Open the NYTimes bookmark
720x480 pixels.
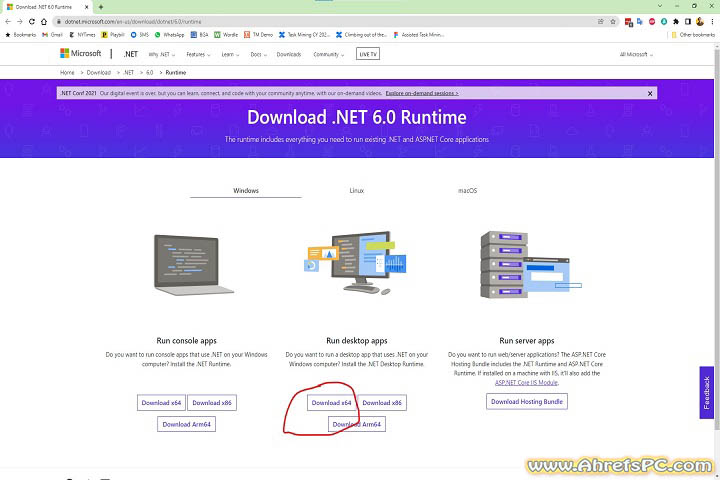click(82, 34)
